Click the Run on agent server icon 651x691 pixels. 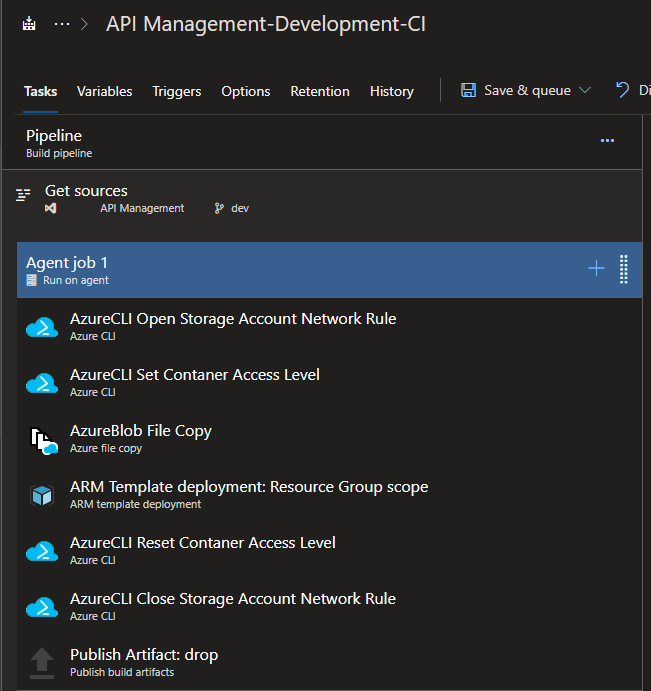32,280
